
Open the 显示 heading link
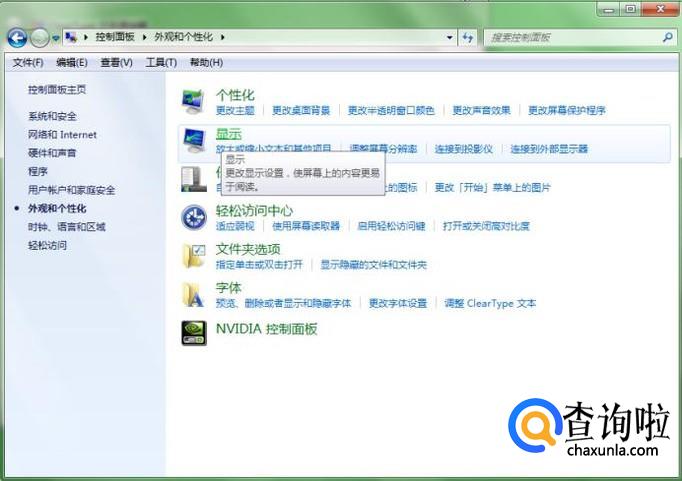coord(228,134)
